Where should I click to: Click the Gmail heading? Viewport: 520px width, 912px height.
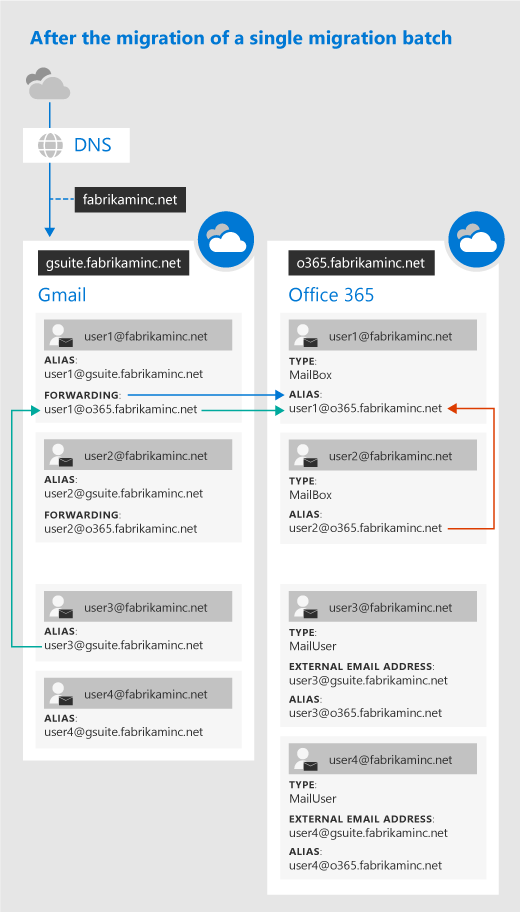pyautogui.click(x=62, y=295)
